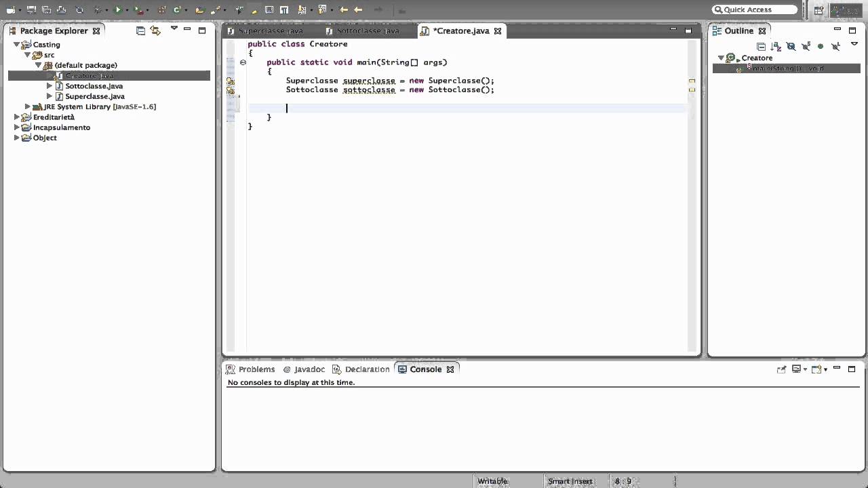Toggle Link with Editor in Package Explorer
The height and width of the screenshot is (488, 868).
pyautogui.click(x=155, y=30)
